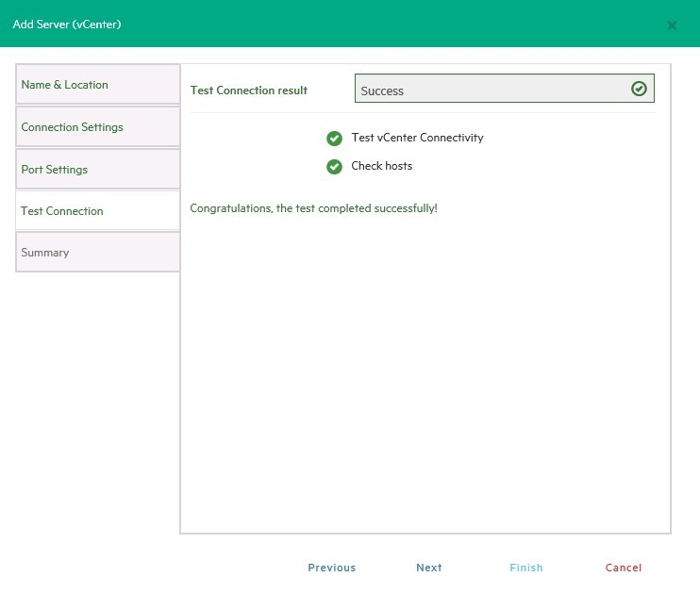Go to Connection Settings step
Image resolution: width=700 pixels, height=593 pixels.
coord(98,126)
